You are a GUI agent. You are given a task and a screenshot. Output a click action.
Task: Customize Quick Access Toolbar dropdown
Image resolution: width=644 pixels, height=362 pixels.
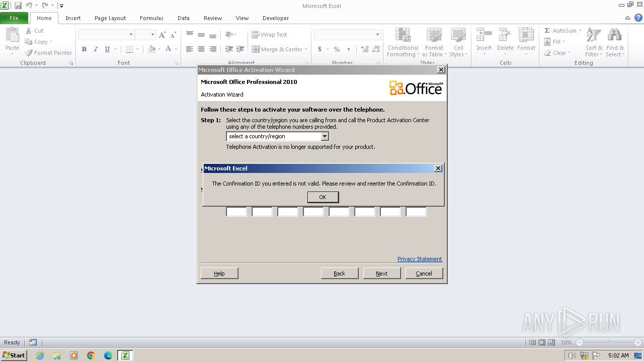[x=61, y=6]
